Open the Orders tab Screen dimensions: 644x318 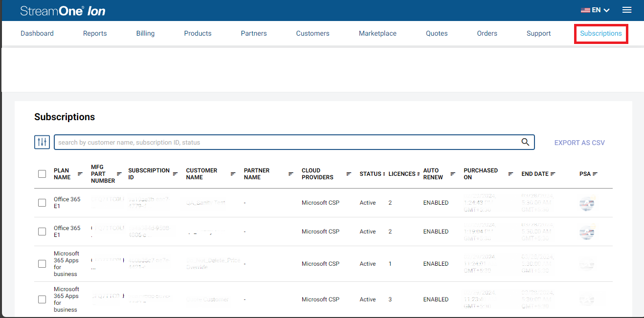487,33
